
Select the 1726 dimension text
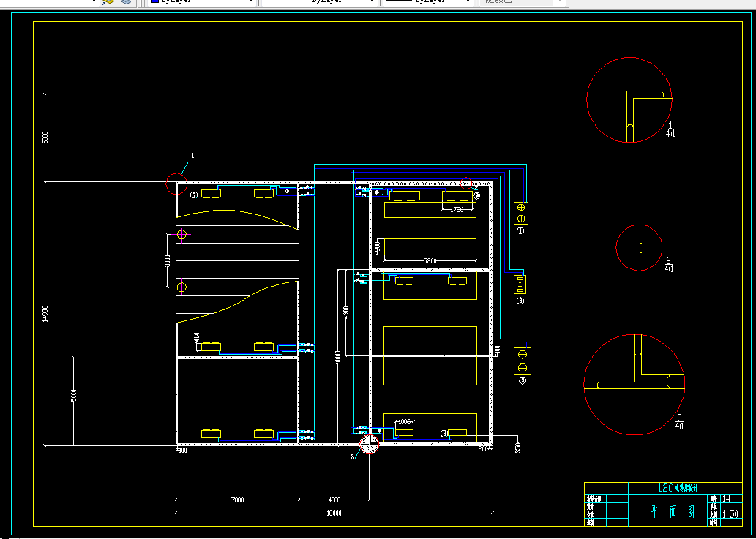click(x=457, y=210)
